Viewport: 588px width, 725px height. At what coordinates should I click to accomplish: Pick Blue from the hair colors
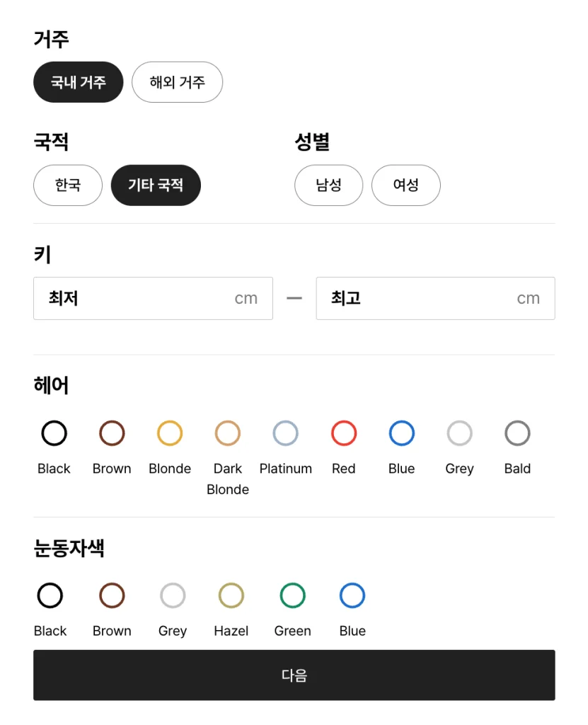pyautogui.click(x=401, y=433)
